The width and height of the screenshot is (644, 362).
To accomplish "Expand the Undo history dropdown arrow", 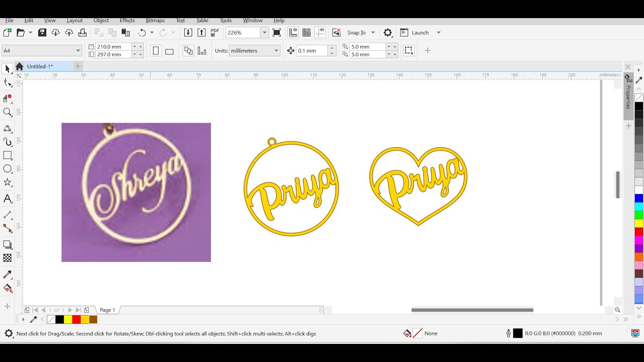I will coord(152,33).
